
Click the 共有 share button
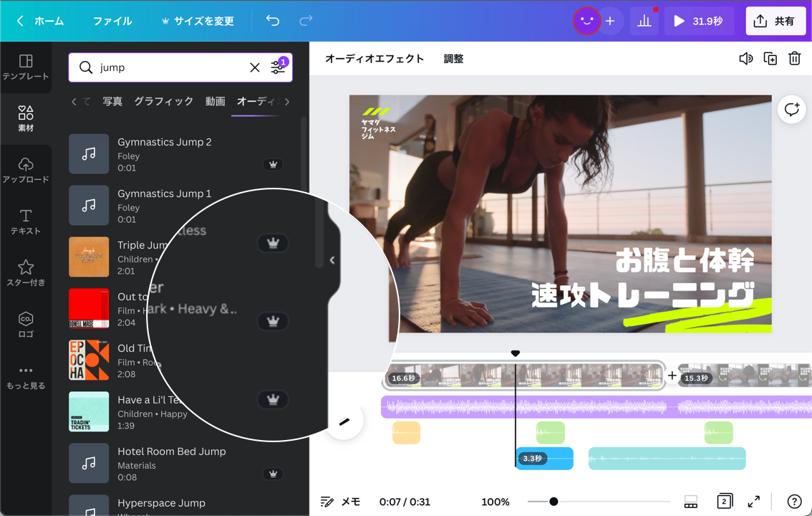(x=775, y=21)
